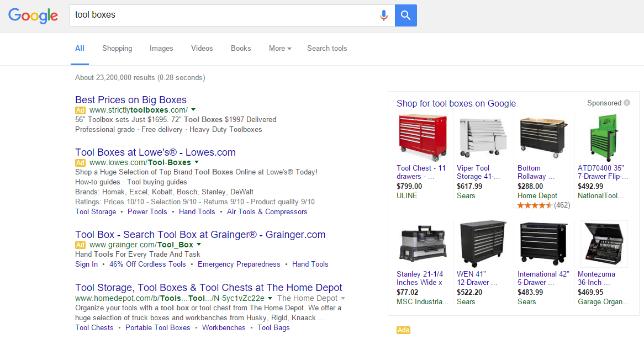Open Emergency Preparedness link

coord(239,264)
